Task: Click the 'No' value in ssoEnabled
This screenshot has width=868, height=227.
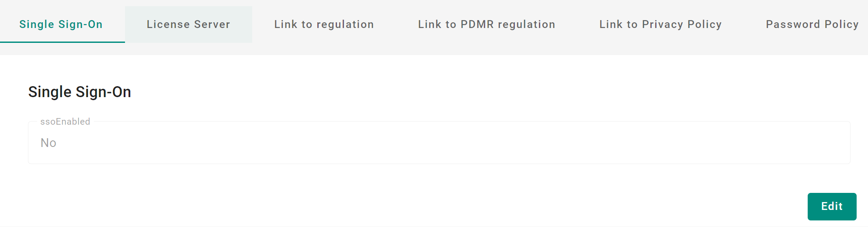Action: point(48,143)
